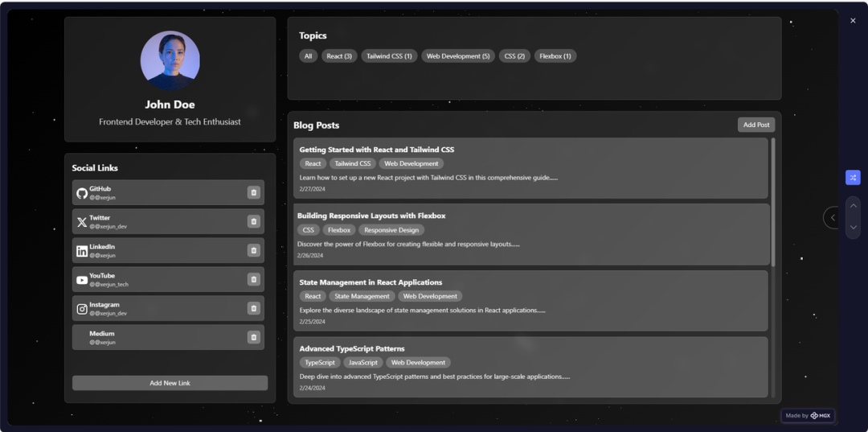Select the All topics filter

pos(308,56)
